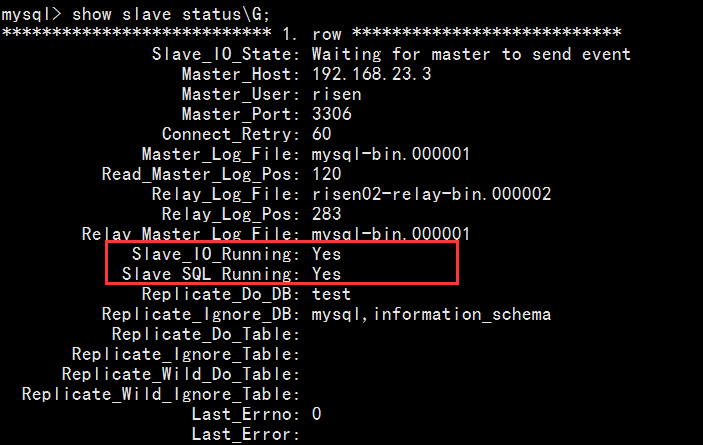Select the Replicate_Wild_Do_Table label
This screenshot has height=445, width=703.
click(181, 374)
